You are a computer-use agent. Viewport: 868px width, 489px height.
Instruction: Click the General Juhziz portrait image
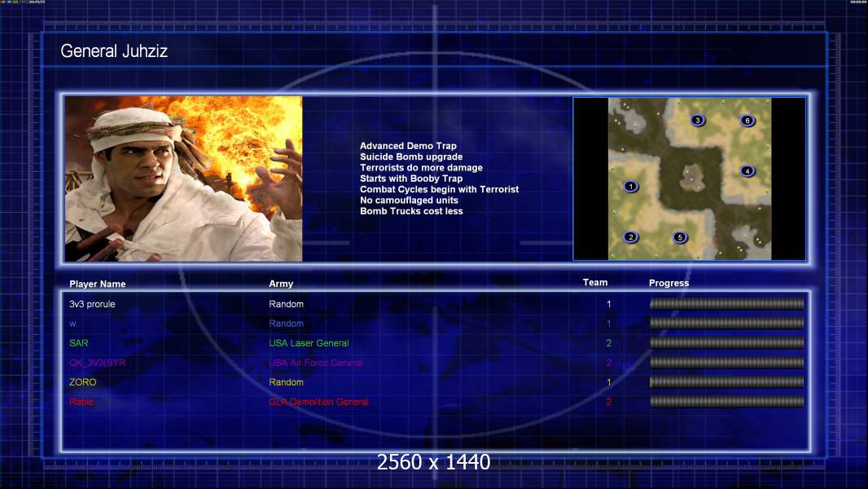coord(184,178)
